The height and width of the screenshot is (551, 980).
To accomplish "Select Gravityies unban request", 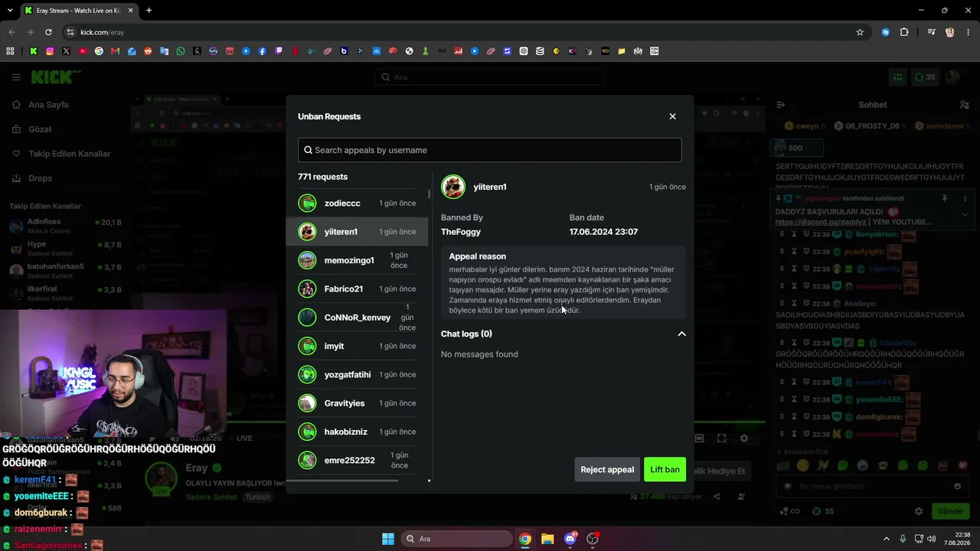I will coord(357,403).
